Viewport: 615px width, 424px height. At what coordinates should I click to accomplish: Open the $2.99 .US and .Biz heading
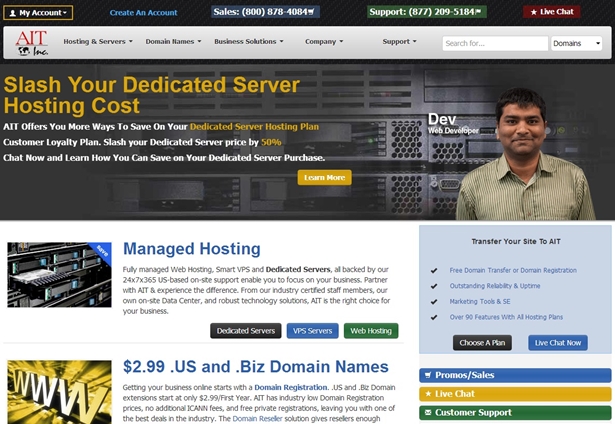[256, 366]
